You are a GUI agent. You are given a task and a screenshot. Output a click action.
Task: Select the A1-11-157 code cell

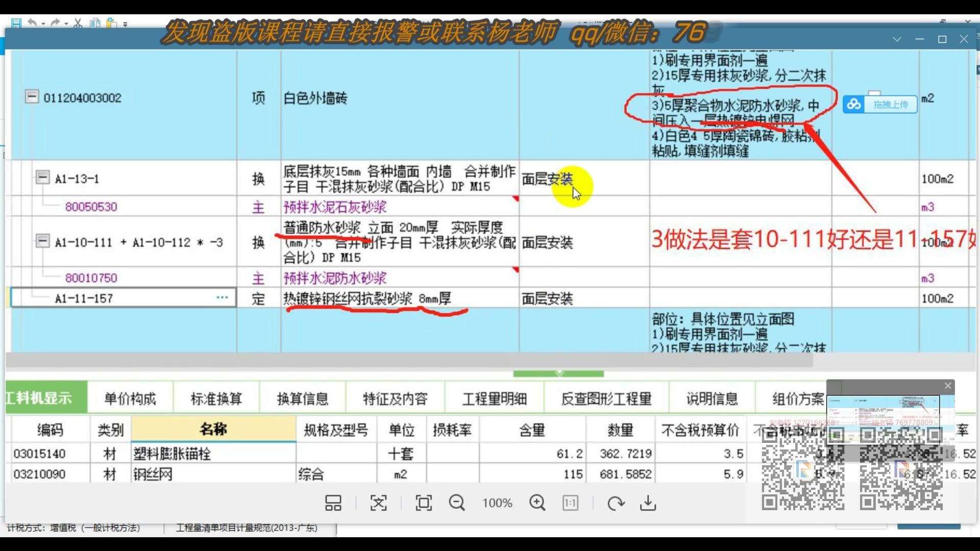pyautogui.click(x=124, y=298)
